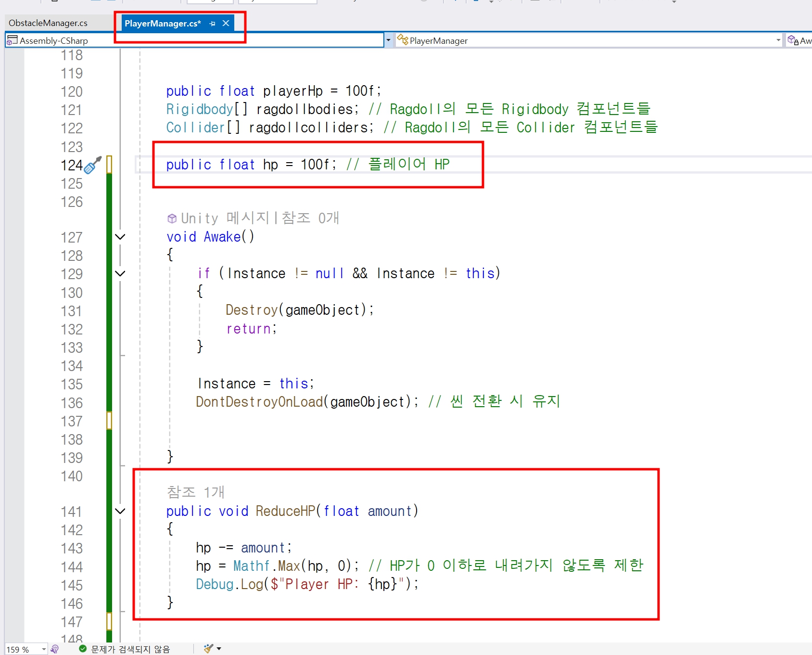Close the PlayerManager.cs tab

tap(226, 23)
